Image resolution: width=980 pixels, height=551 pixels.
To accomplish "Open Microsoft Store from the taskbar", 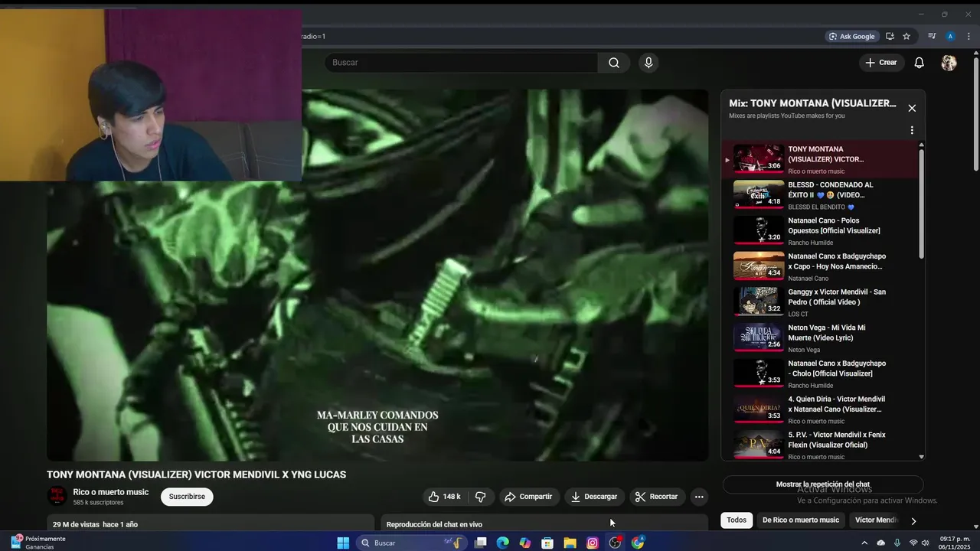I will click(x=547, y=543).
